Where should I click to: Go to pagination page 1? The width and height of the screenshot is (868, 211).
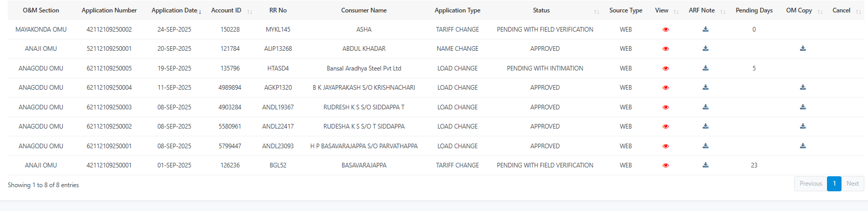(x=834, y=184)
